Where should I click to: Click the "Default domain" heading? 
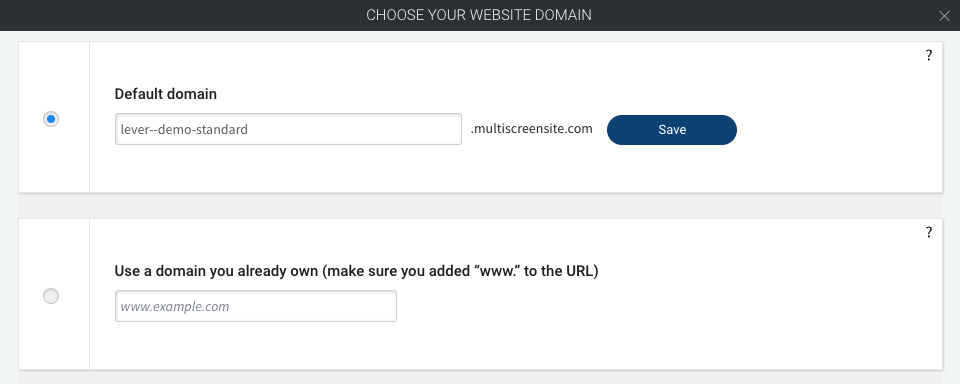pyautogui.click(x=166, y=94)
